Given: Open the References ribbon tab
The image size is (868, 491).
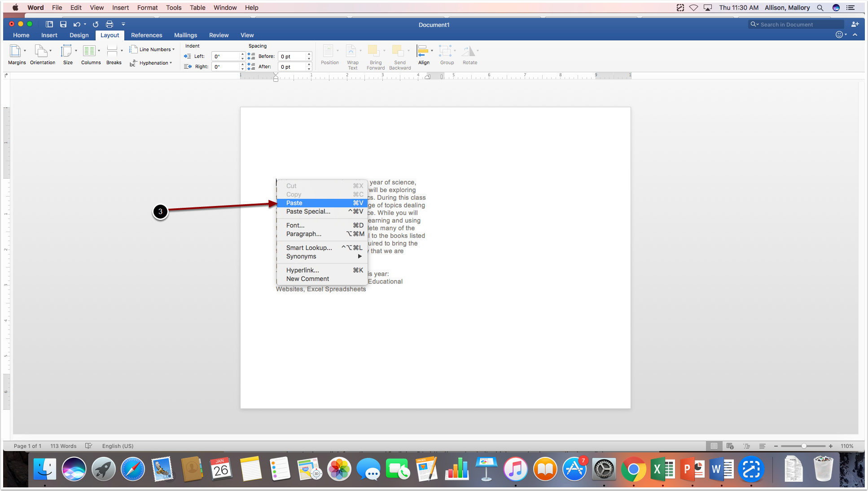Looking at the screenshot, I should tap(146, 35).
